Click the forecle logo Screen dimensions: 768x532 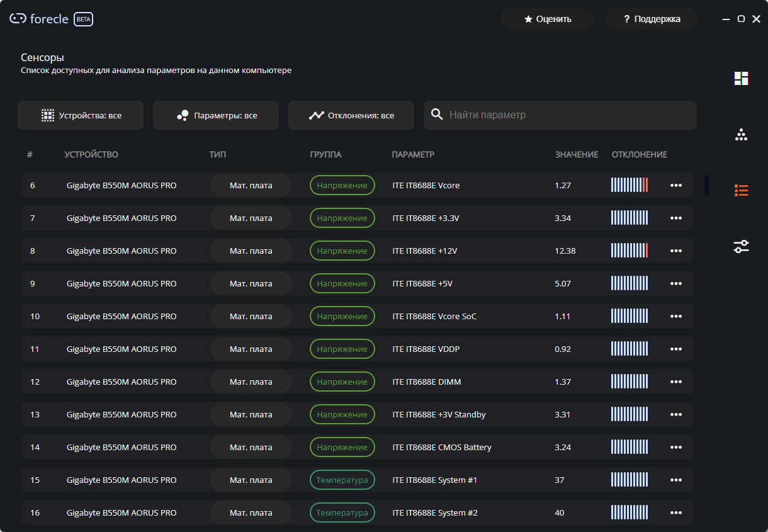[x=39, y=19]
